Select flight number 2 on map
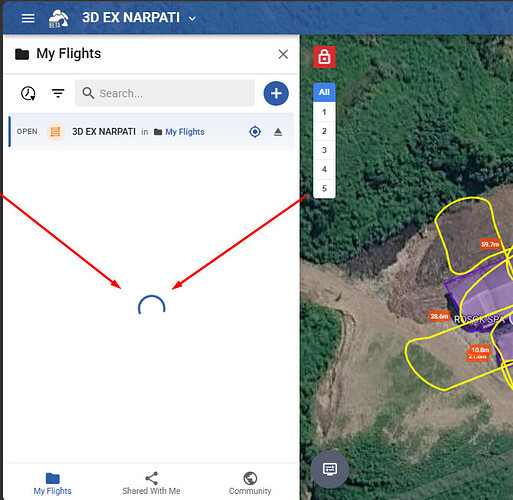This screenshot has width=513, height=500. (x=324, y=131)
